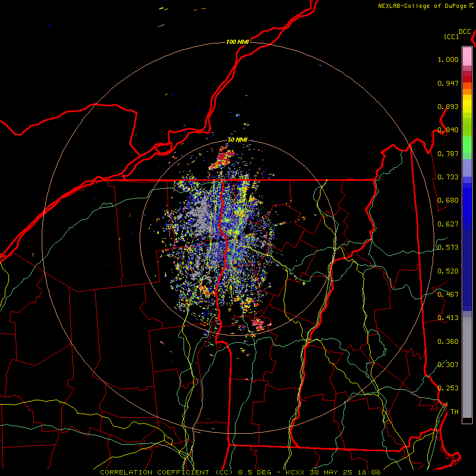The height and width of the screenshot is (476, 476).
Task: Select the 0.307 scale value
Action: click(x=448, y=365)
